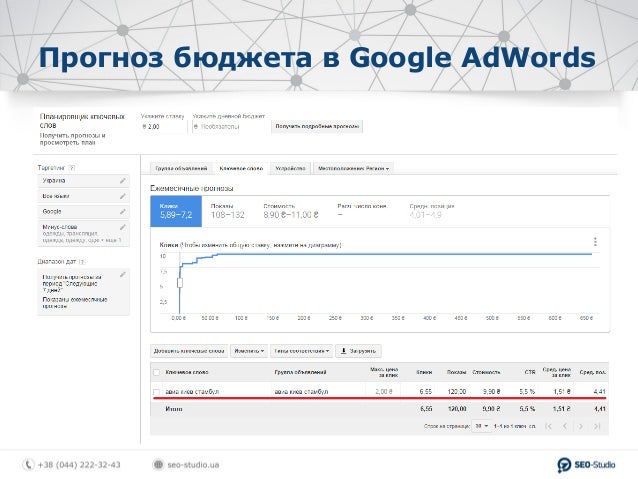
Task: Edit the date range pencil icon
Action: pos(122,275)
